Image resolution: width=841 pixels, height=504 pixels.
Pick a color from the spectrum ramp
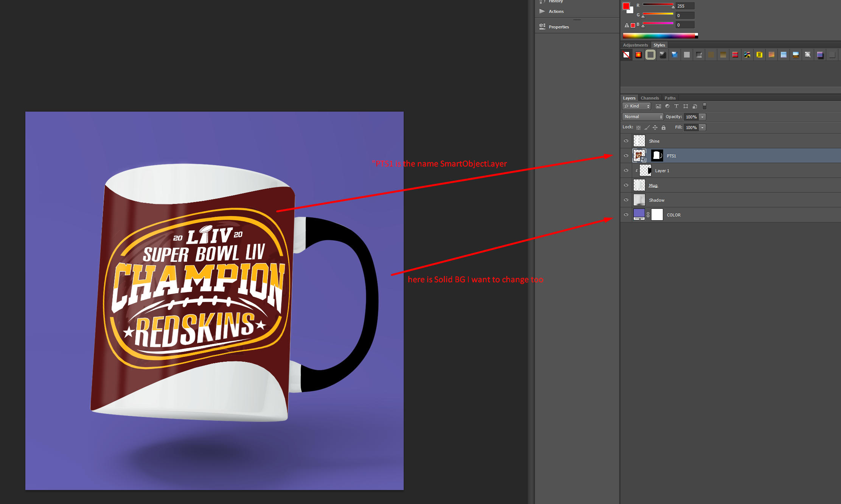coord(660,36)
